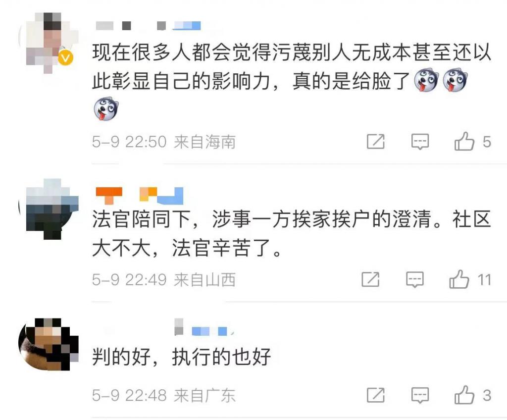Repost the comment from 山西

click(370, 279)
